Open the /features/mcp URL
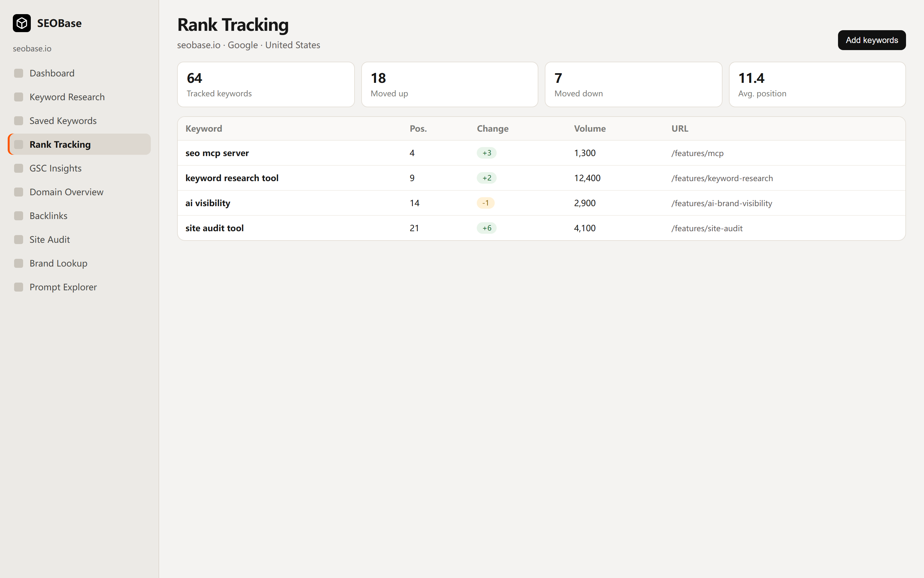 [697, 153]
